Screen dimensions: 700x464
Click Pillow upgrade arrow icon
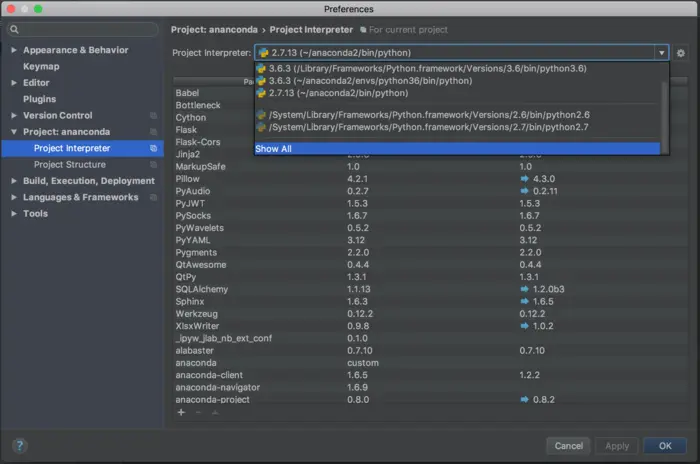point(525,179)
